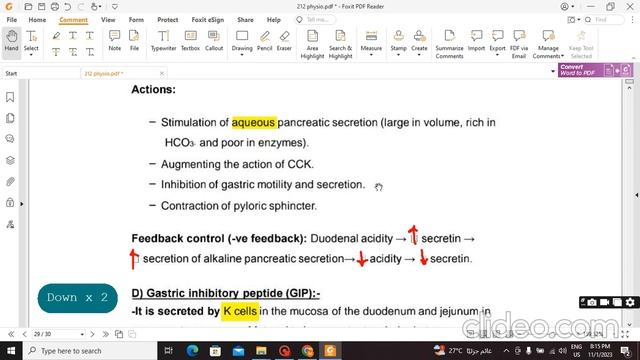Open the Security side panel
Viewport: 640px width, 360px height.
(x=10, y=203)
